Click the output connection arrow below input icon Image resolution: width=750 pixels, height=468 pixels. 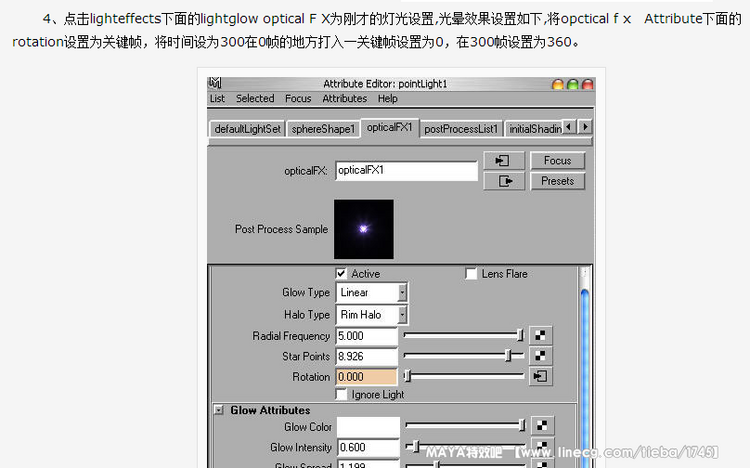(504, 181)
